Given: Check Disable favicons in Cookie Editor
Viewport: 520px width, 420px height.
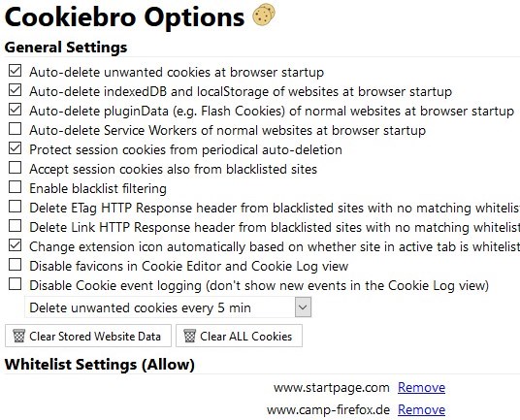Looking at the screenshot, I should (15, 265).
